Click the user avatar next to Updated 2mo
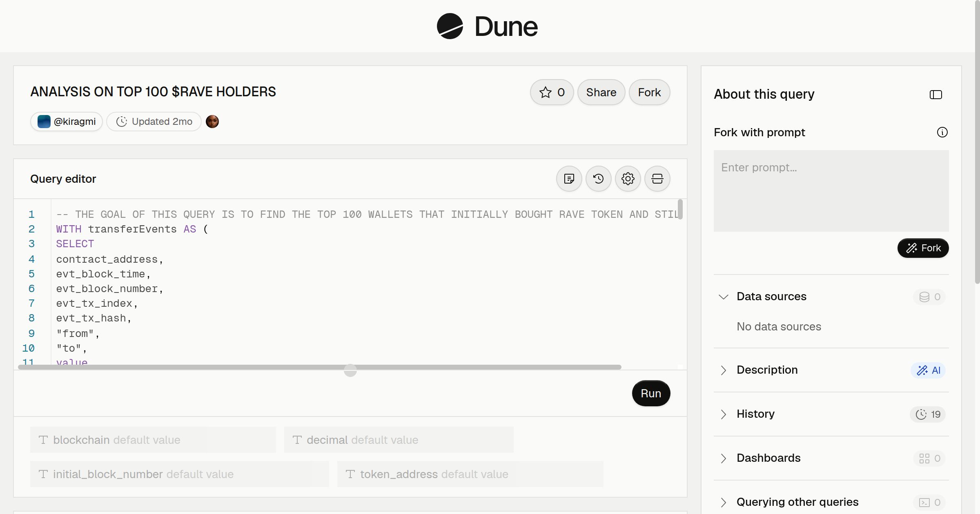Image resolution: width=980 pixels, height=514 pixels. pyautogui.click(x=212, y=122)
